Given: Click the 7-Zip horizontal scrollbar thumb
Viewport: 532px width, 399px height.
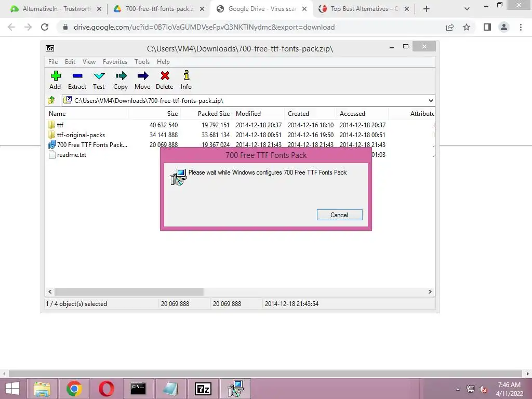Looking at the screenshot, I should tap(129, 292).
